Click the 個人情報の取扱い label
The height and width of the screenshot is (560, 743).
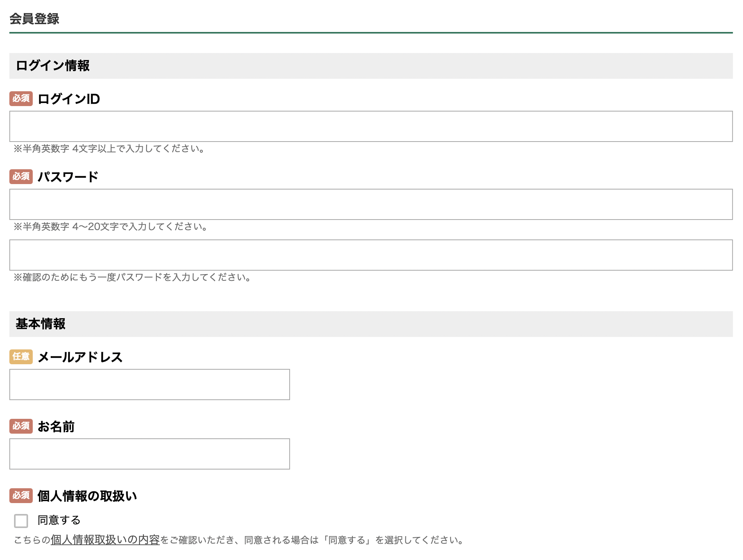click(87, 496)
